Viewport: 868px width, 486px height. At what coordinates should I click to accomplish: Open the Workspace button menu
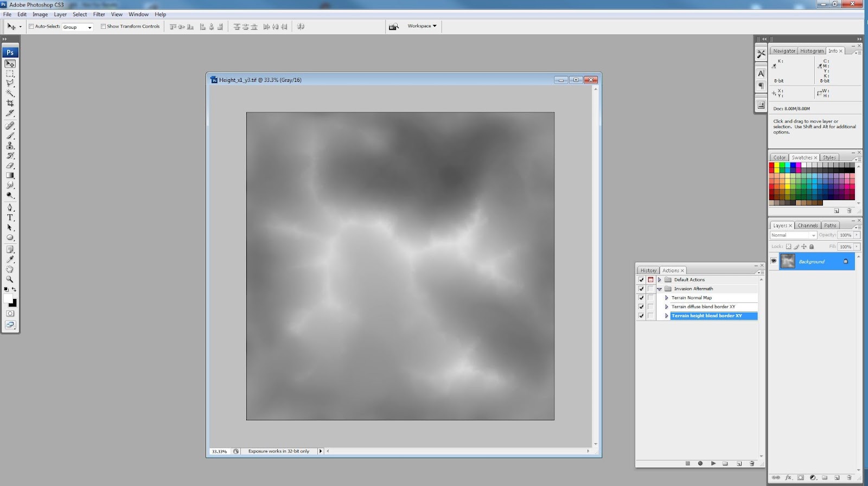coord(422,26)
